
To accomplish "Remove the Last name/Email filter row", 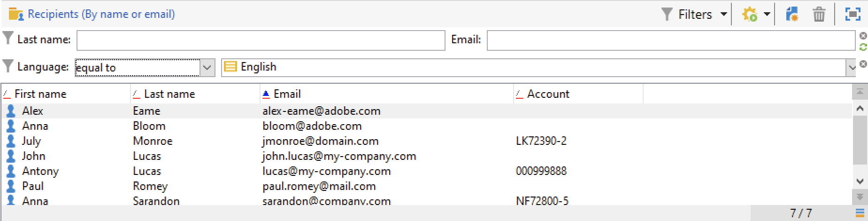I will pos(863,36).
